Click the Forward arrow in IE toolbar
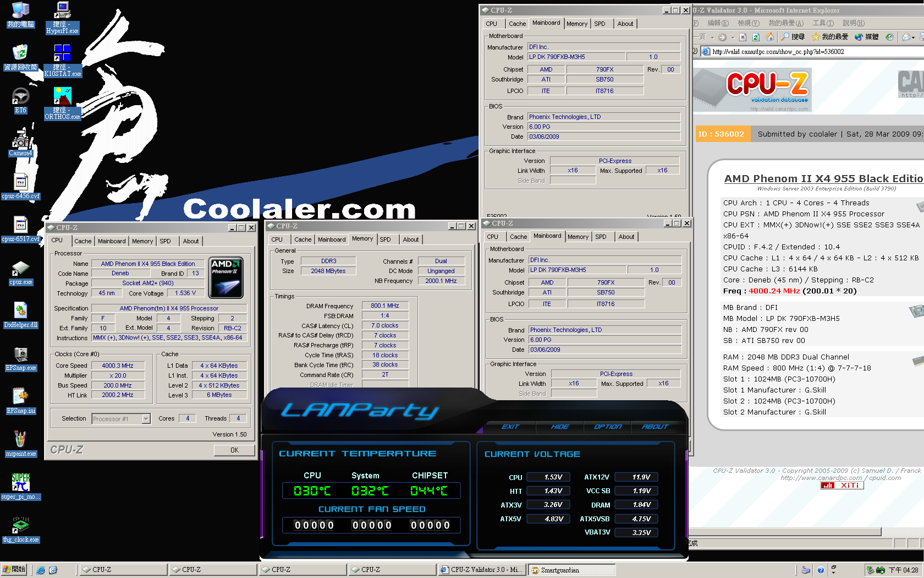 click(x=722, y=37)
